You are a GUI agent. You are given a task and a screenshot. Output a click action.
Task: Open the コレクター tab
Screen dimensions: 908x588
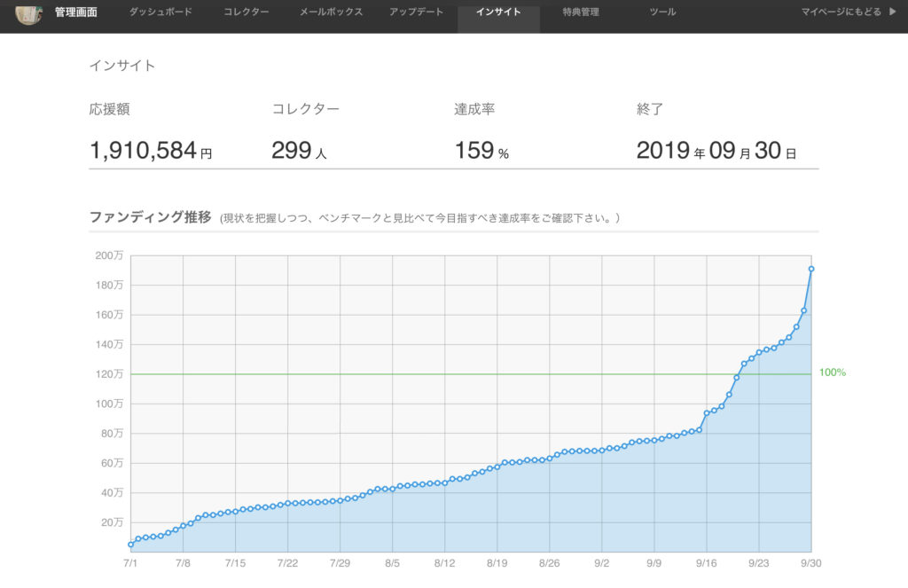pyautogui.click(x=247, y=12)
